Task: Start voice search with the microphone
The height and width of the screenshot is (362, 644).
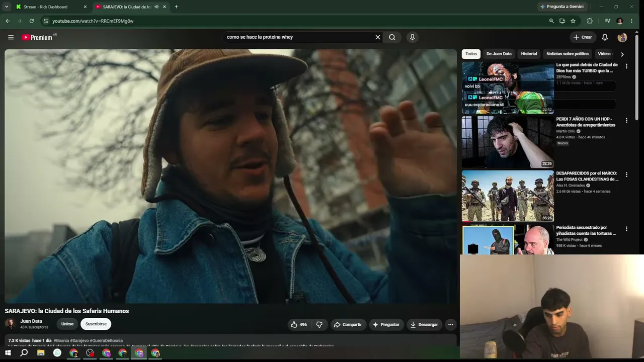Action: point(412,37)
